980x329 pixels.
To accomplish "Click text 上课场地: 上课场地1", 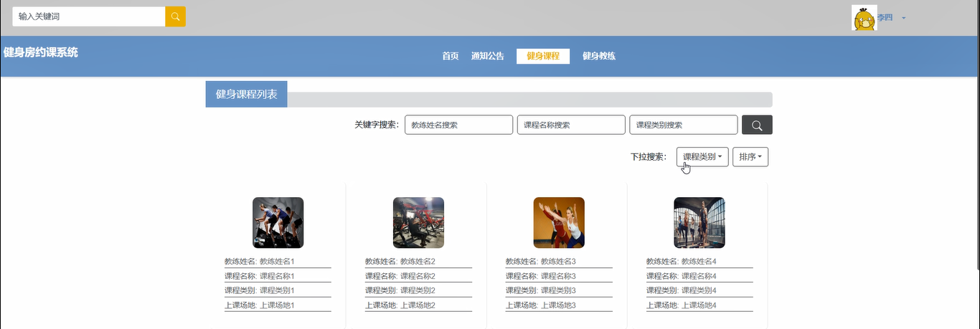I will [260, 305].
